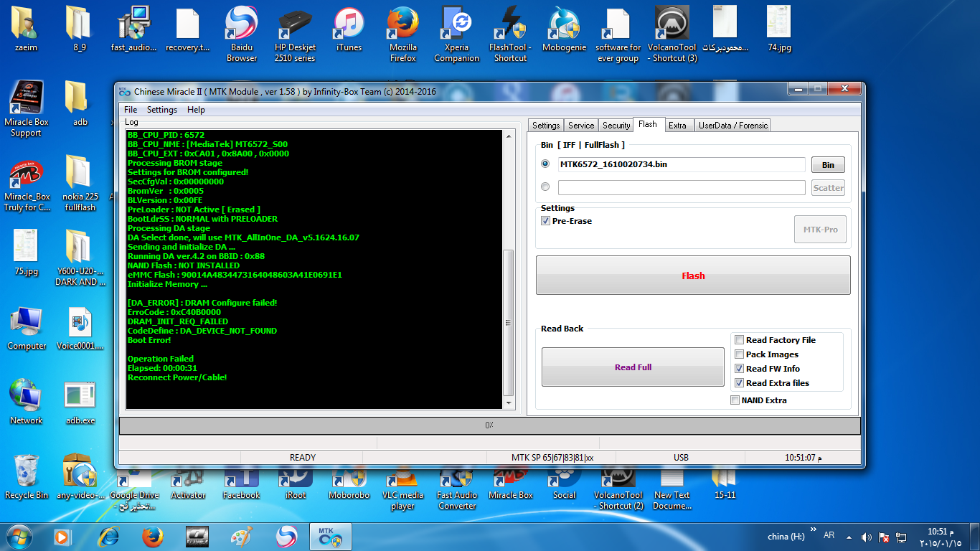The image size is (980, 551).
Task: Open the 8_9 folder on desktop
Action: click(x=79, y=29)
